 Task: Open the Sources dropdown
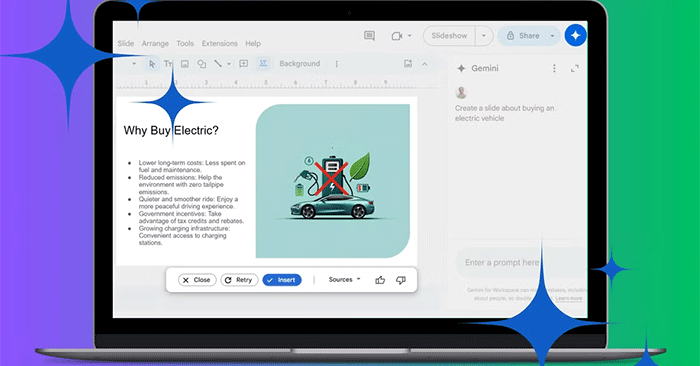pos(344,280)
